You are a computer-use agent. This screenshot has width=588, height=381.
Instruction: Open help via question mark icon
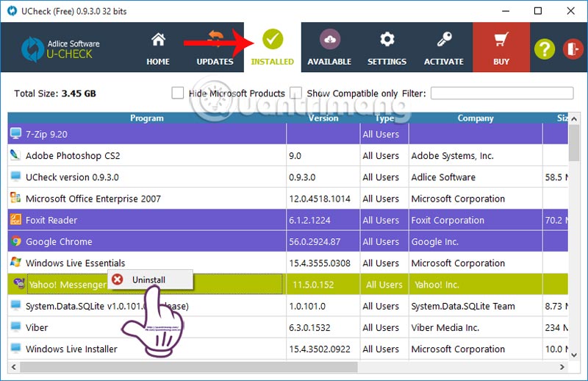(x=545, y=49)
